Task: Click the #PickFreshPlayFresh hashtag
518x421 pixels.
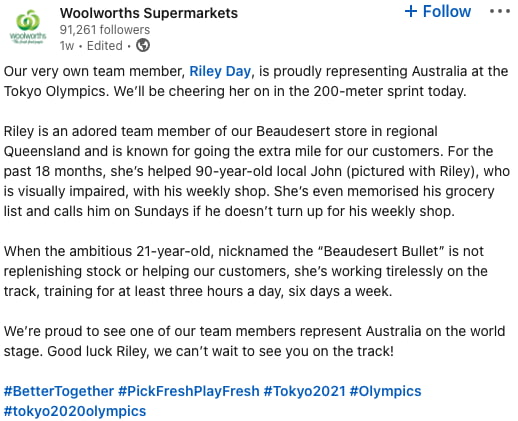Action: [x=189, y=391]
